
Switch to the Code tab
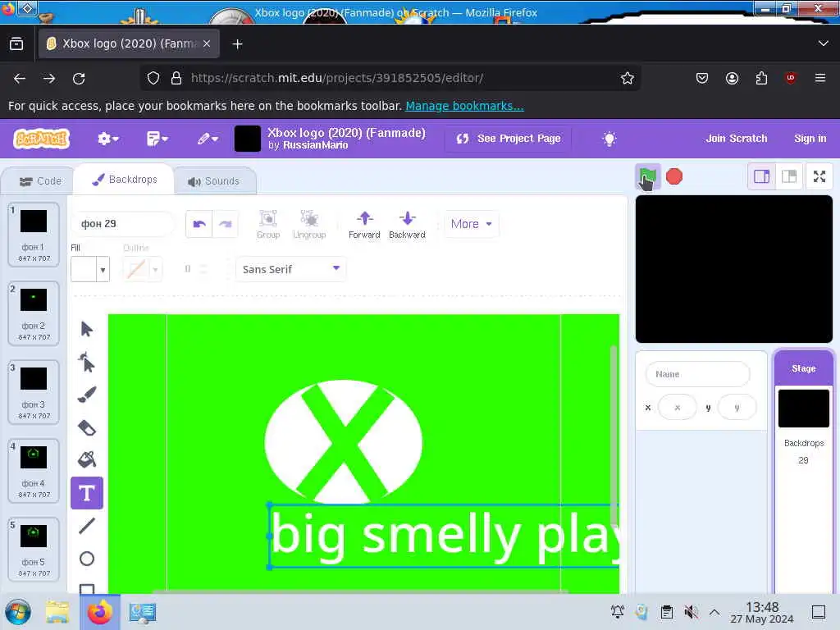tap(40, 181)
